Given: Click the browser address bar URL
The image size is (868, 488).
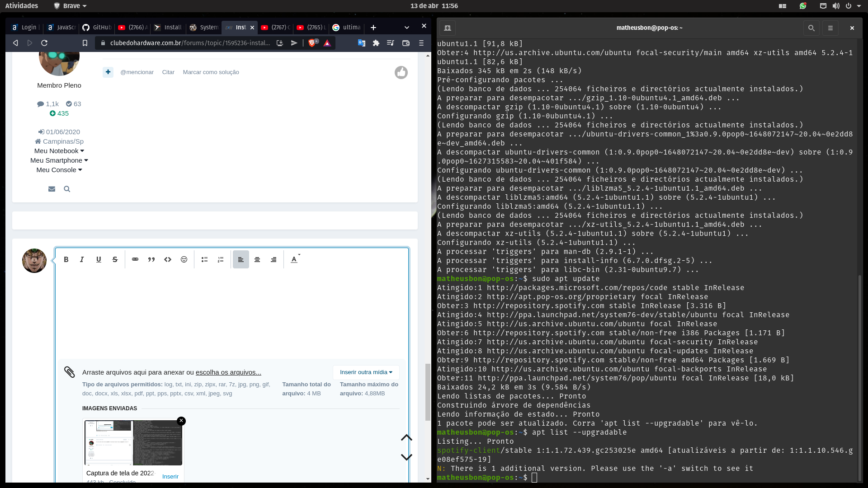Looking at the screenshot, I should tap(190, 43).
